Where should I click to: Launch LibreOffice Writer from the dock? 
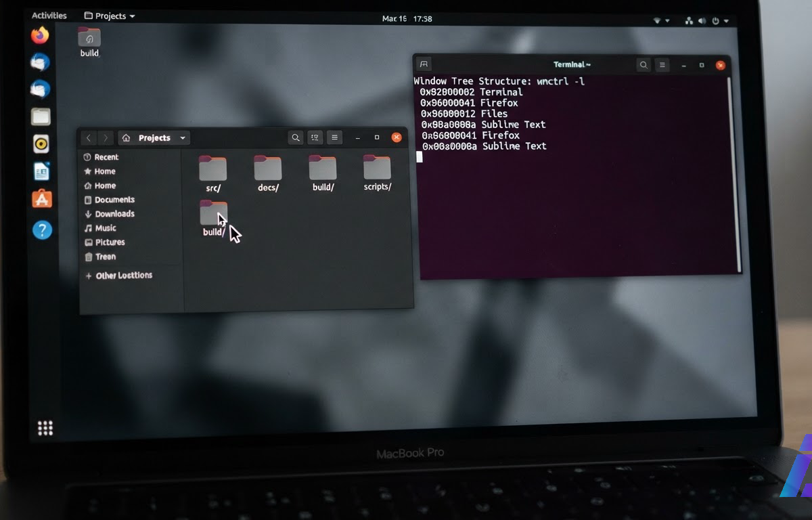[41, 171]
